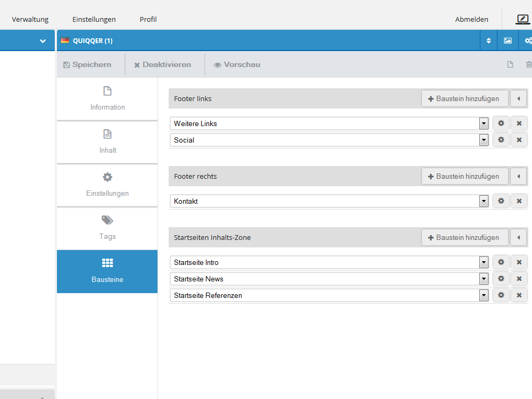The image size is (532, 399).
Task: Remove the Startseite Referenzen brick
Action: (x=519, y=295)
